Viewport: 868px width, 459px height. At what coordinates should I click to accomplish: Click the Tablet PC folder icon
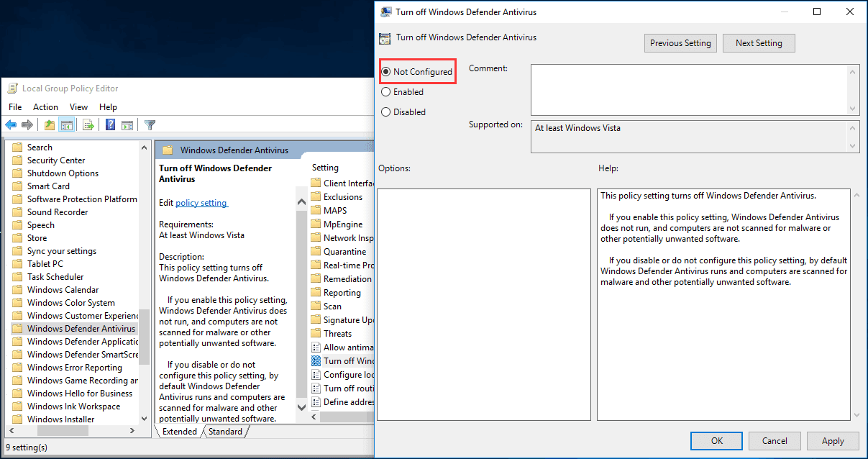tap(18, 264)
